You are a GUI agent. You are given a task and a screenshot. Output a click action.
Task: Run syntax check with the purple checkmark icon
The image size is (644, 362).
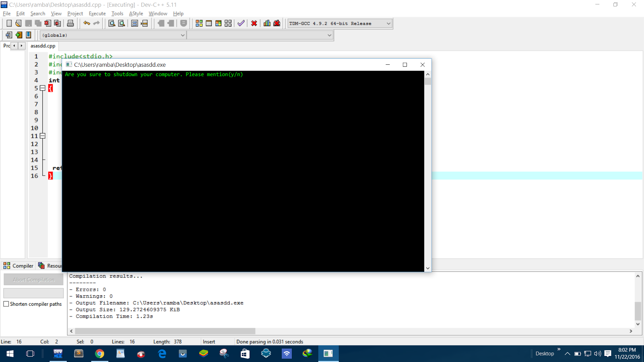click(241, 23)
